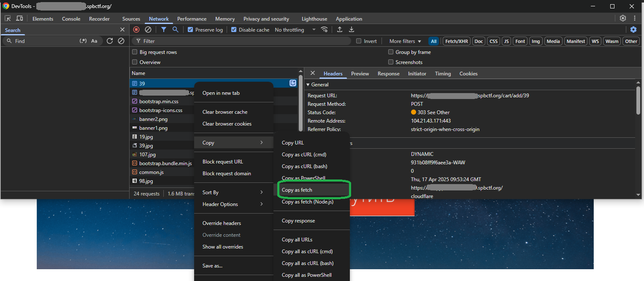Uncheck the Disable cache checkbox
This screenshot has height=281, width=644.
pyautogui.click(x=234, y=30)
